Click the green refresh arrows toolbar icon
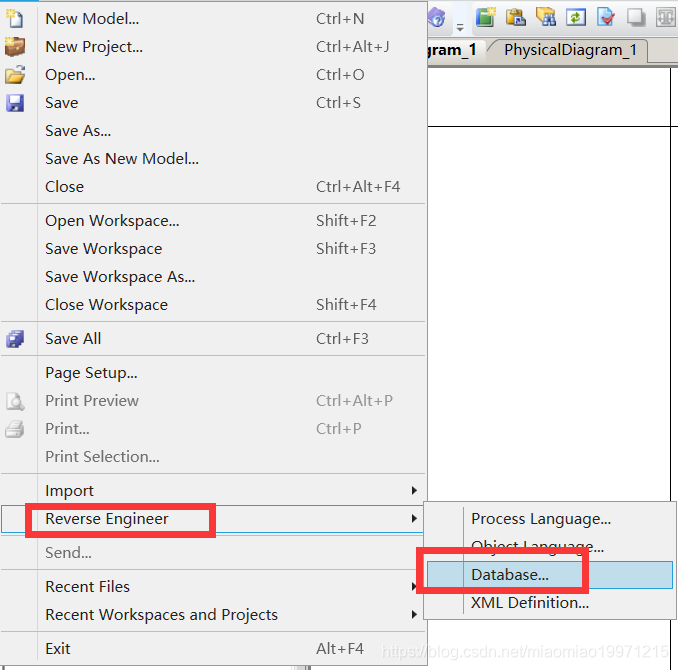Screen dimensions: 678x670 tap(576, 18)
